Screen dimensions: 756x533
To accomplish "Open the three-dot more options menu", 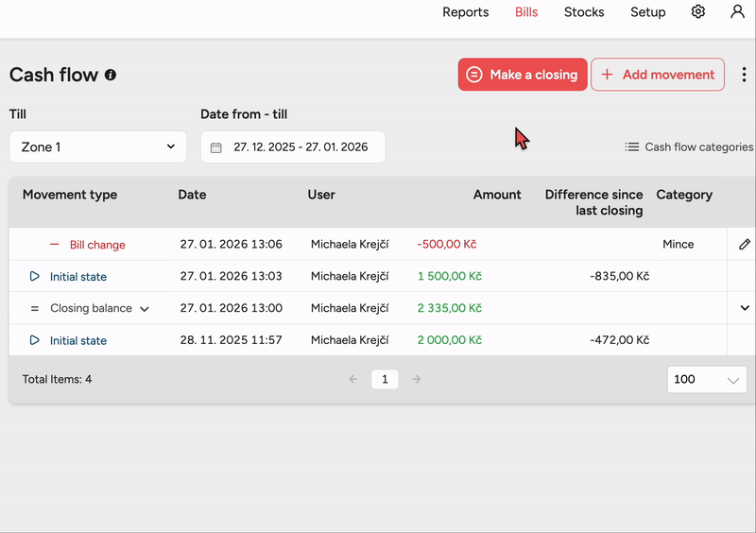I will [x=744, y=75].
